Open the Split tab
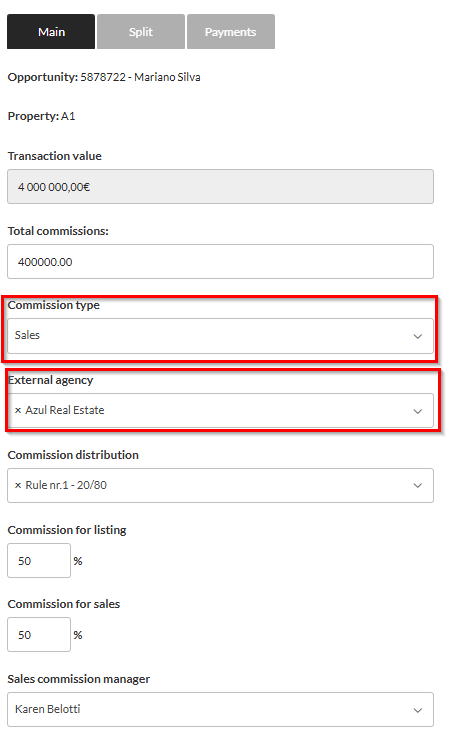Screen dimensions: 455x746 click(x=141, y=31)
